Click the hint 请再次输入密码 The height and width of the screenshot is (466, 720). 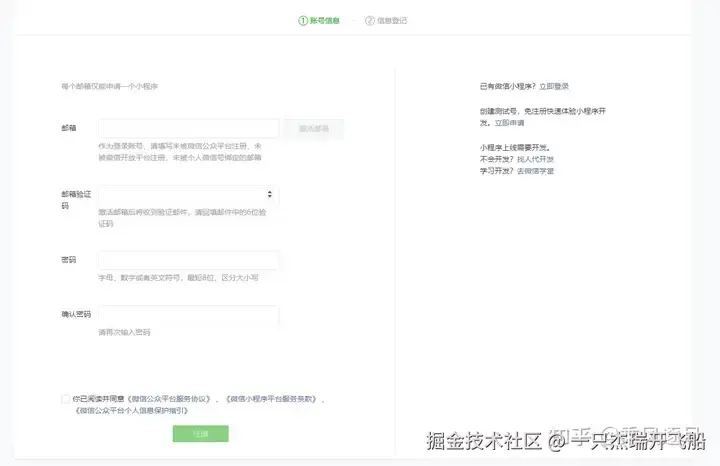tap(124, 332)
